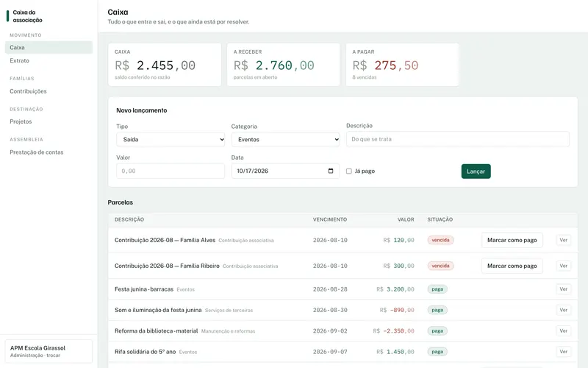588x368 pixels.
Task: Open the calendar picker icon in Data field
Action: [330, 171]
